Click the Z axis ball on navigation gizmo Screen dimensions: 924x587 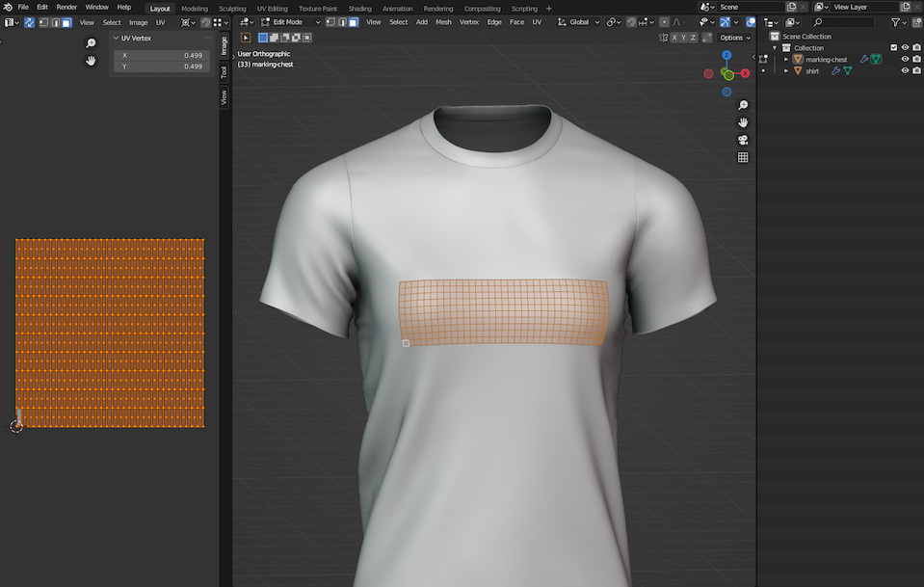point(726,55)
